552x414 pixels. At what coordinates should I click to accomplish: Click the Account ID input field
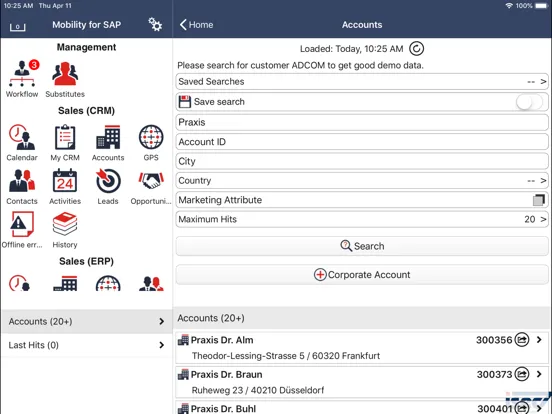(362, 142)
